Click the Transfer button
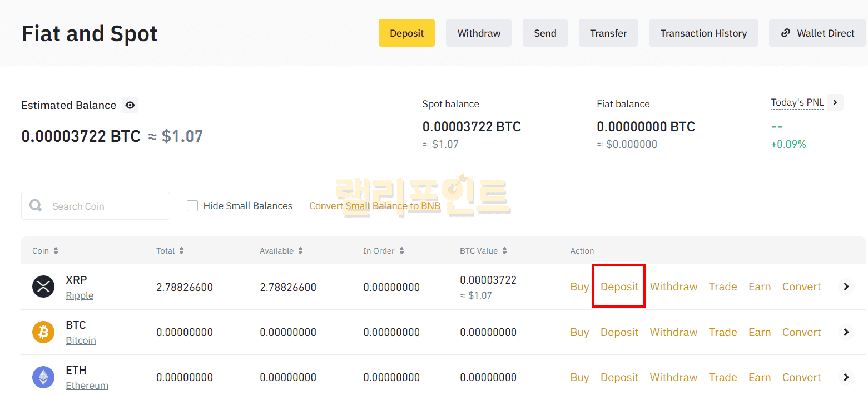Screen dimensions: 868x395 (x=608, y=33)
